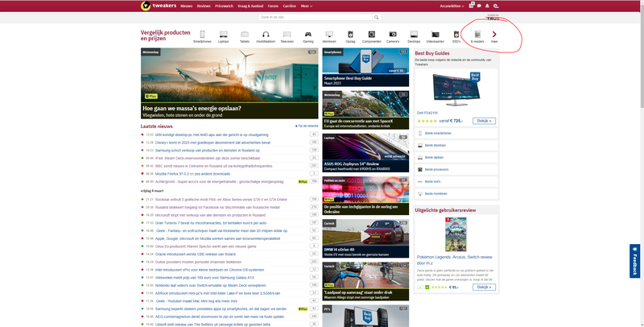Open Carrière in the top menu

289,6
